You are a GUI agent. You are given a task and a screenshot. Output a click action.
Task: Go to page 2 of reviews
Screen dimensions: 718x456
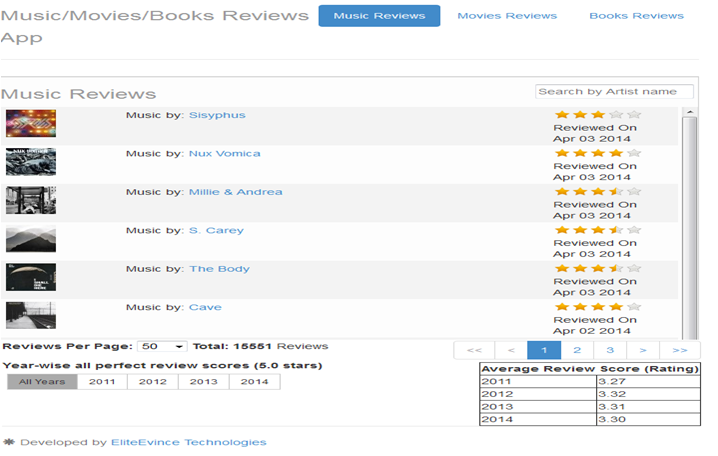click(x=577, y=350)
